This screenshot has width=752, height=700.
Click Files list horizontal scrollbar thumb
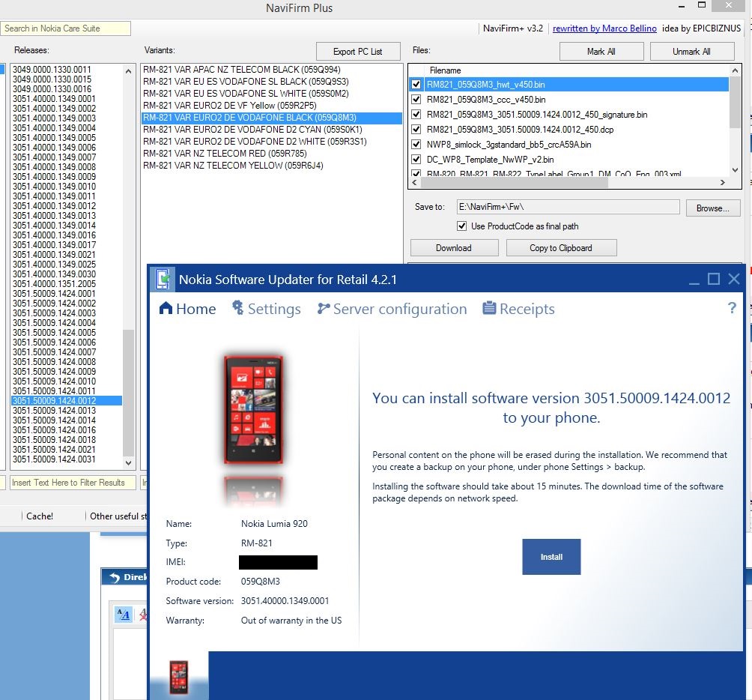(x=514, y=182)
